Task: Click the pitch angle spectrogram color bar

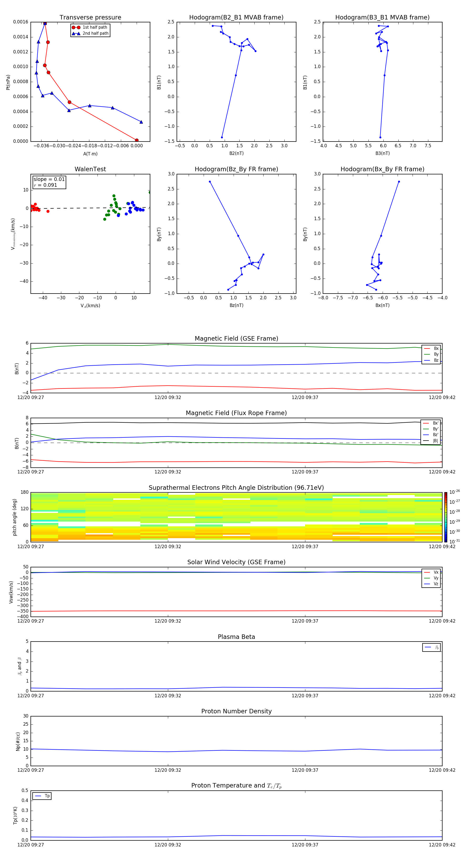Action: click(x=446, y=517)
